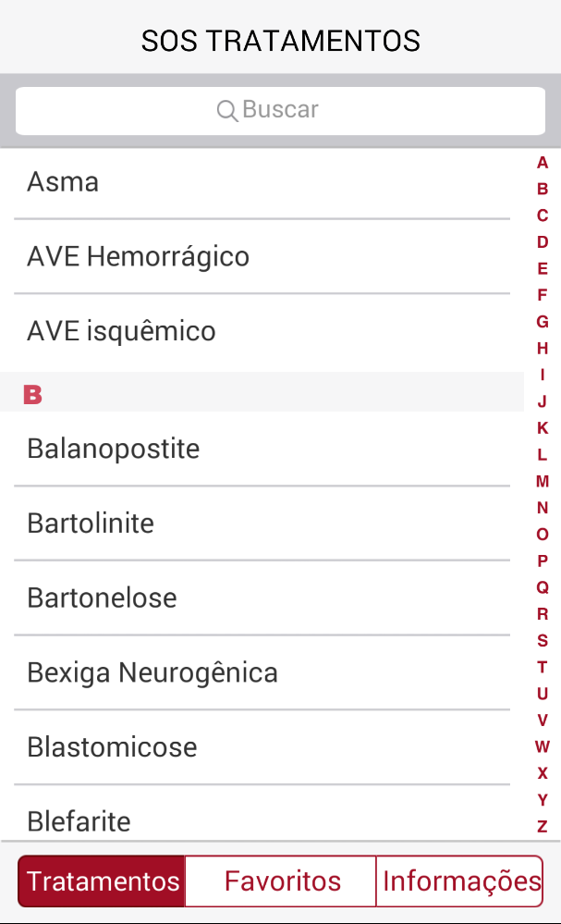Select Bartolinite from the list

262,524
